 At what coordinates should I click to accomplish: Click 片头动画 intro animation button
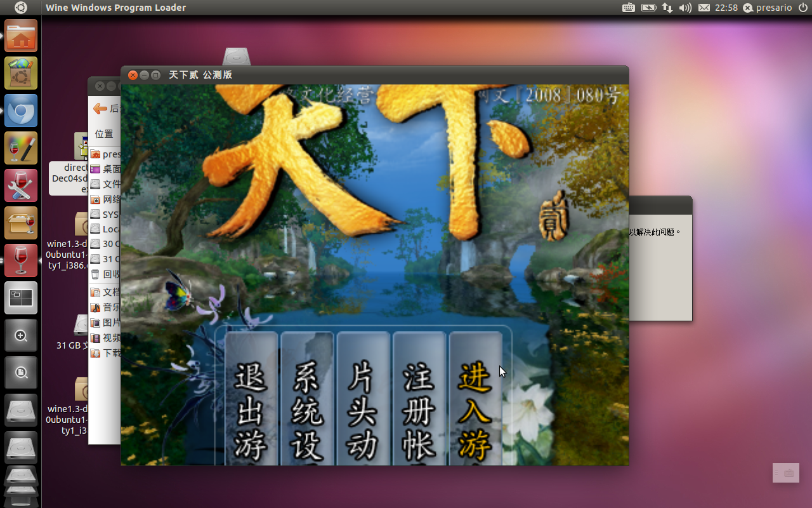(x=363, y=399)
